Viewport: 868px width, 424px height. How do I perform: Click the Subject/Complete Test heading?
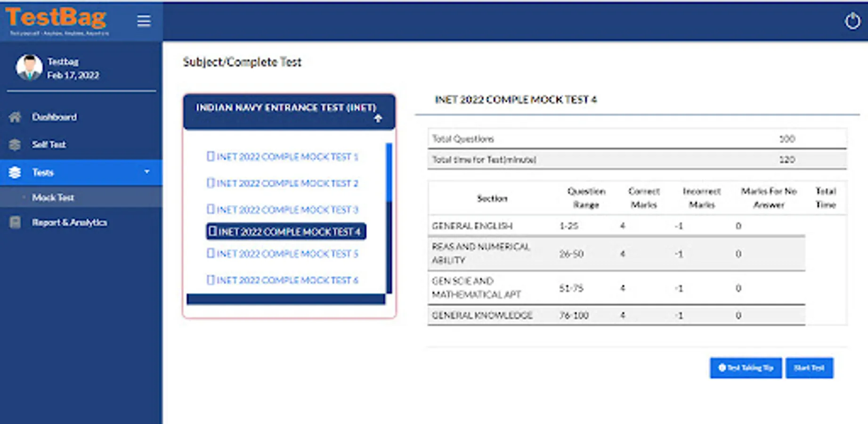242,62
